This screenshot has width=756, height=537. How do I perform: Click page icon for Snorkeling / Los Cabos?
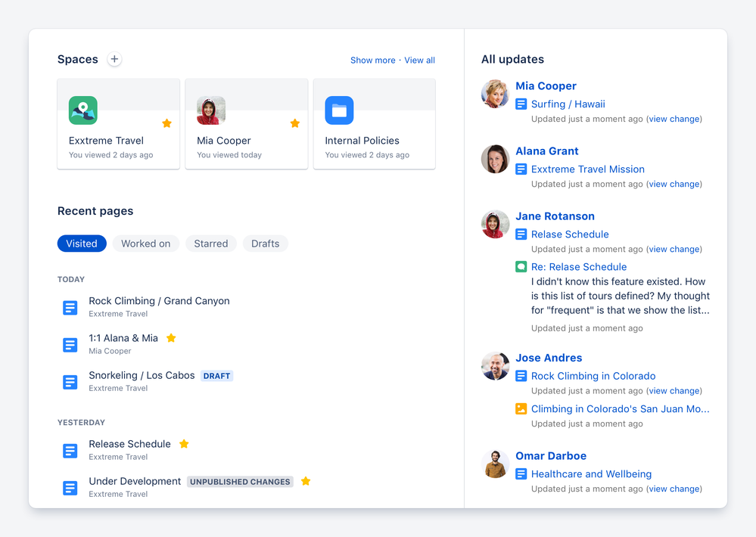pos(70,382)
